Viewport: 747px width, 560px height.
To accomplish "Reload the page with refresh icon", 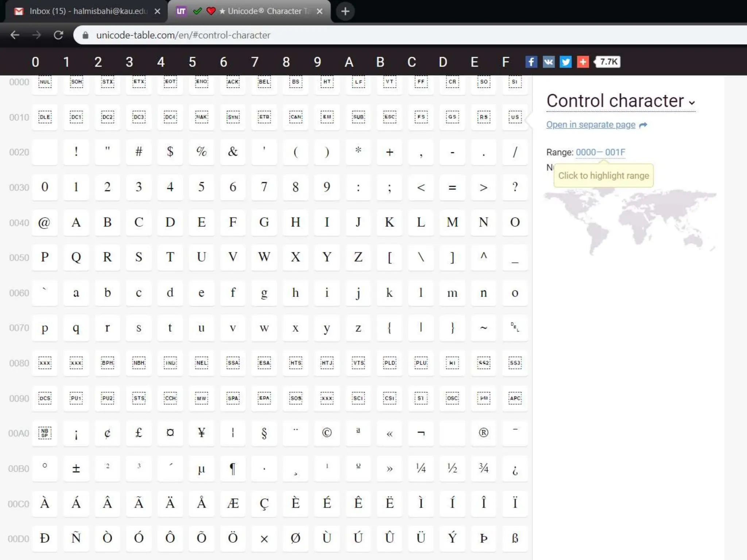I will (x=58, y=35).
